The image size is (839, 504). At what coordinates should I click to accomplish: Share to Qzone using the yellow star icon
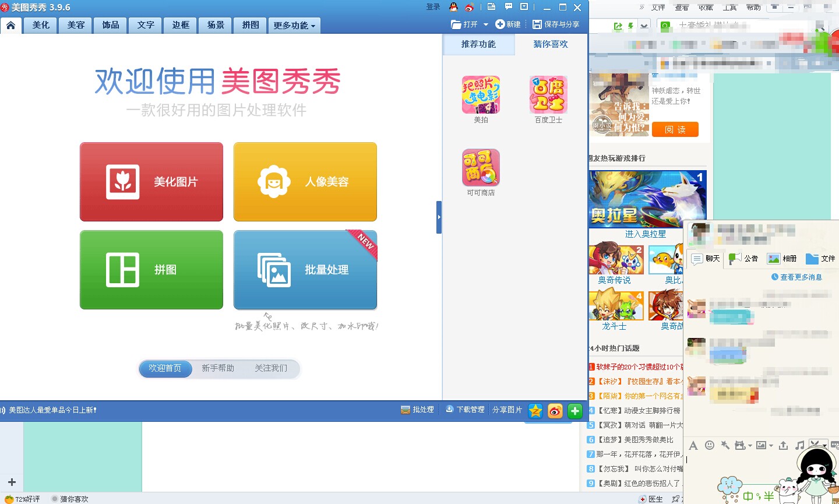[535, 411]
